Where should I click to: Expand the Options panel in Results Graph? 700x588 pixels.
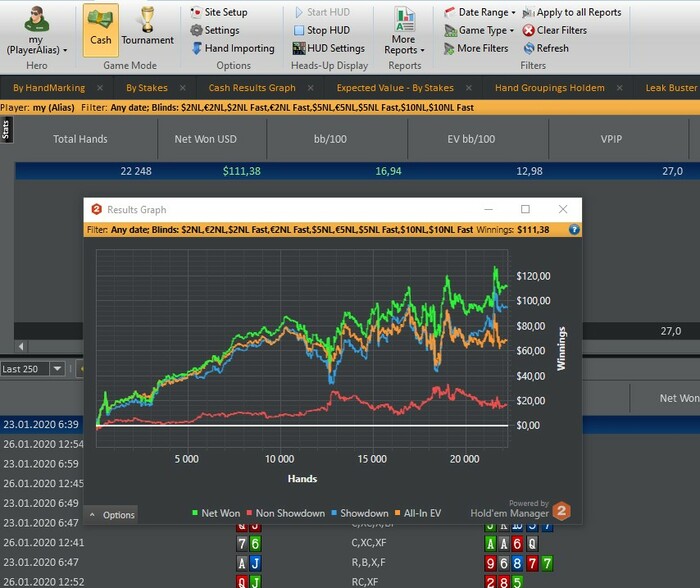point(112,515)
